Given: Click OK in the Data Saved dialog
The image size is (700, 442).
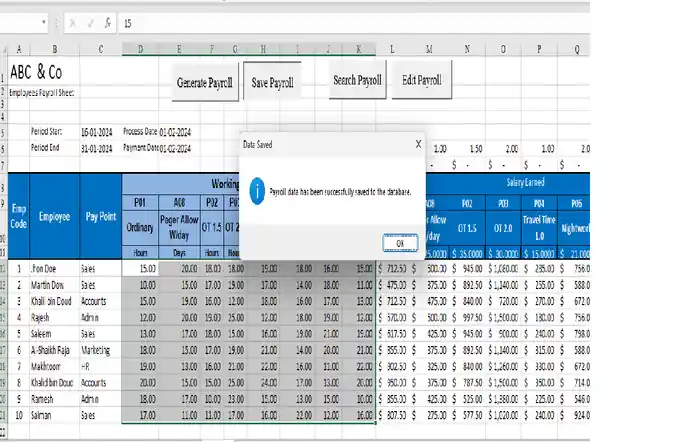Looking at the screenshot, I should (400, 243).
